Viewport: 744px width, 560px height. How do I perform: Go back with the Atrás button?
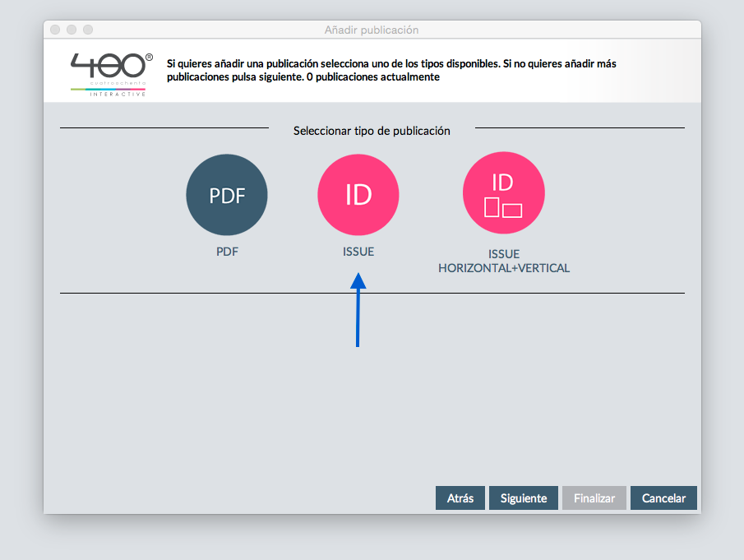pos(460,498)
